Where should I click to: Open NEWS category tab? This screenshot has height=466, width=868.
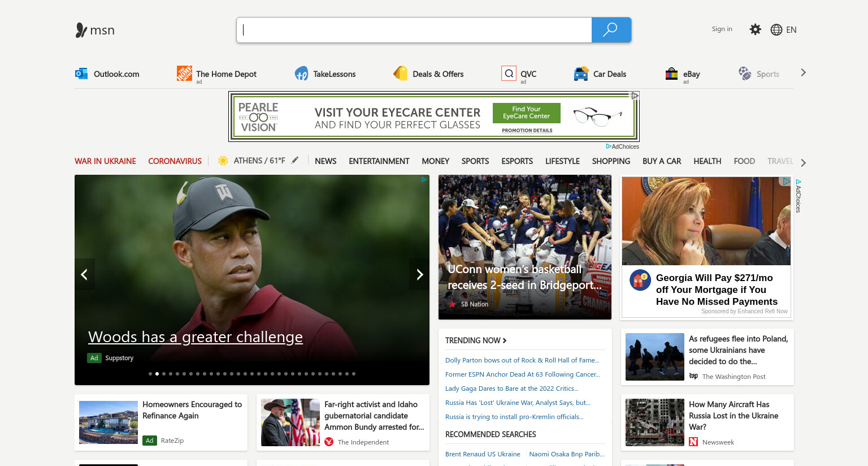[x=325, y=161]
